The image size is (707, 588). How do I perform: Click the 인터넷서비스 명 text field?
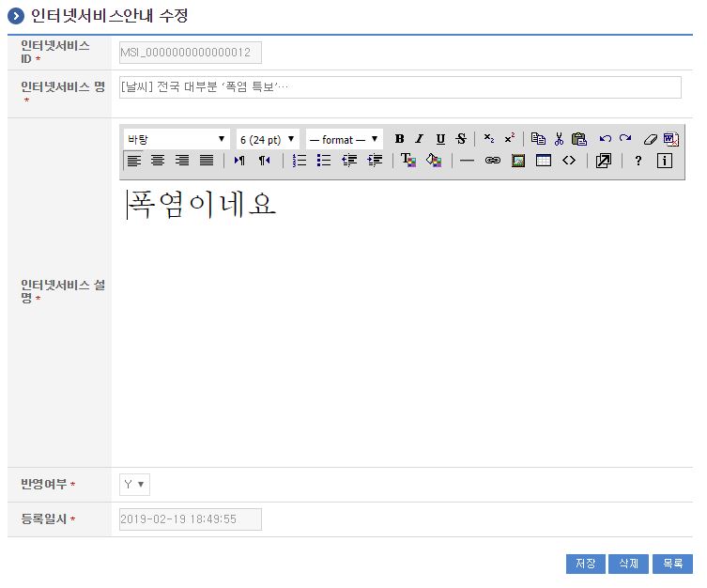(400, 87)
